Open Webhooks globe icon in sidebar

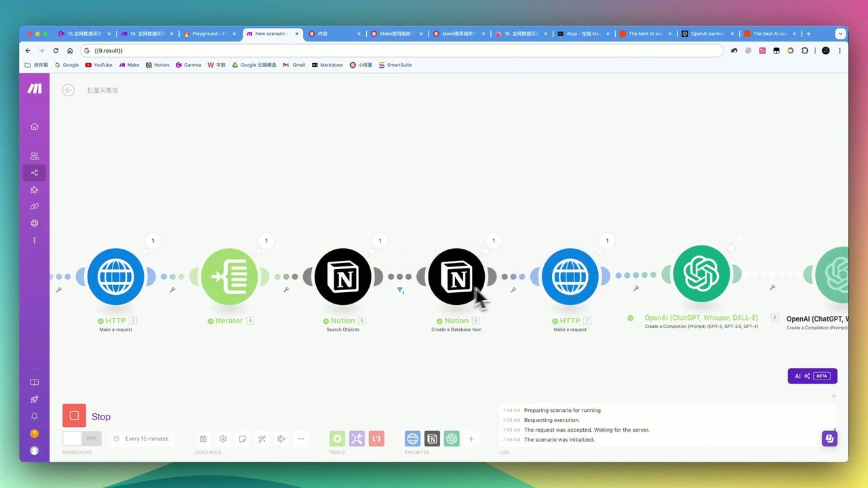point(35,223)
